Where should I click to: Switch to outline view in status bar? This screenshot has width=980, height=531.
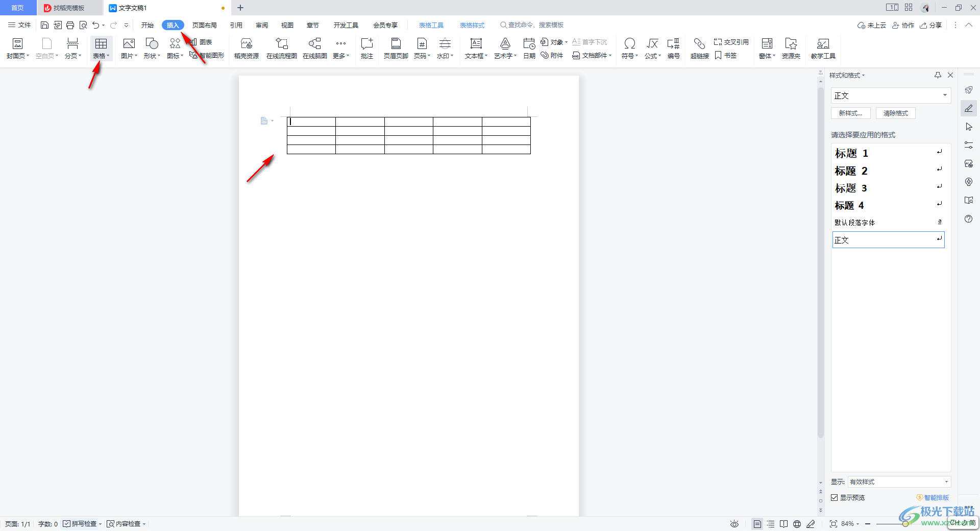coord(771,524)
